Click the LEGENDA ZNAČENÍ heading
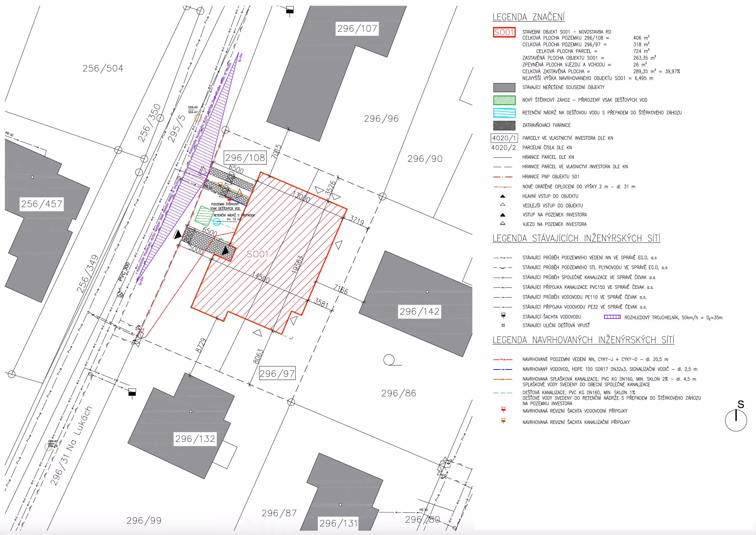The image size is (756, 535). coord(528,17)
